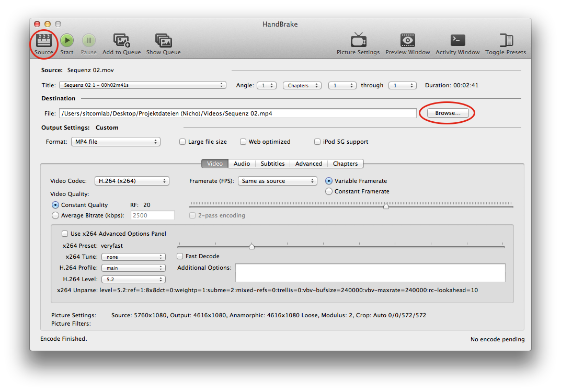Viewport: 561px width, 392px height.
Task: Click the Browse... button
Action: pyautogui.click(x=448, y=113)
